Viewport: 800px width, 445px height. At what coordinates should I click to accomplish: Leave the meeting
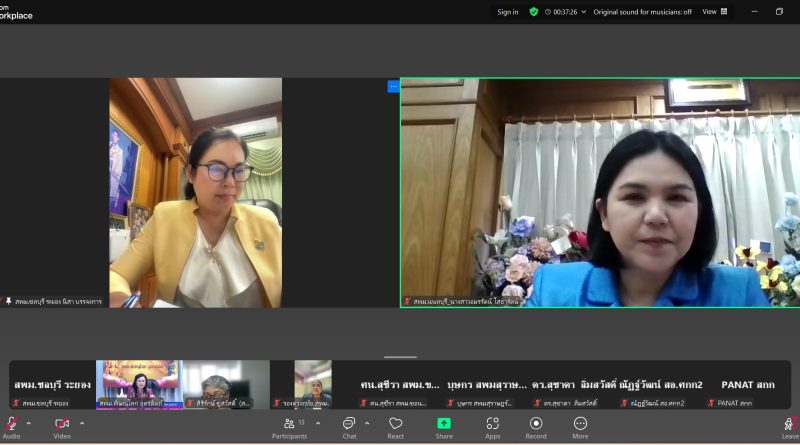[789, 424]
